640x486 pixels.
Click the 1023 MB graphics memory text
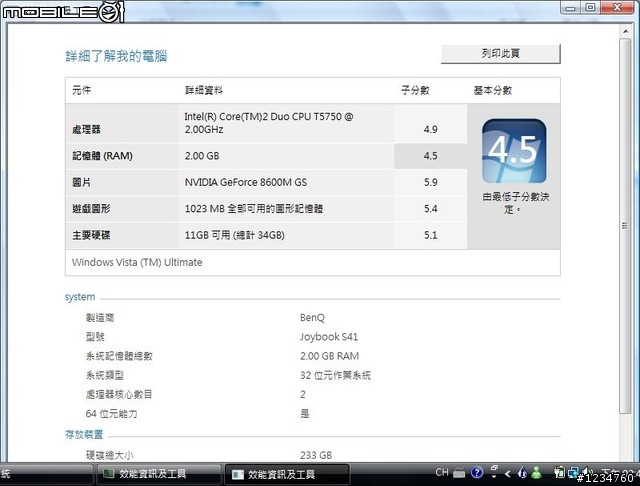pos(254,209)
